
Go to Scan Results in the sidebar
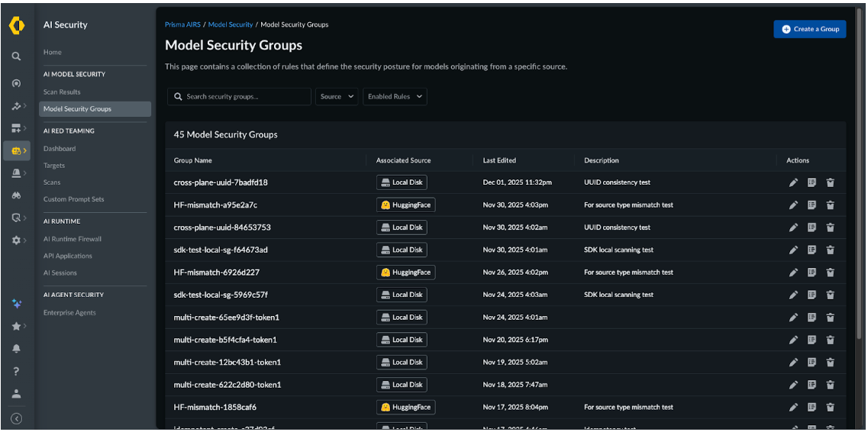pyautogui.click(x=62, y=92)
